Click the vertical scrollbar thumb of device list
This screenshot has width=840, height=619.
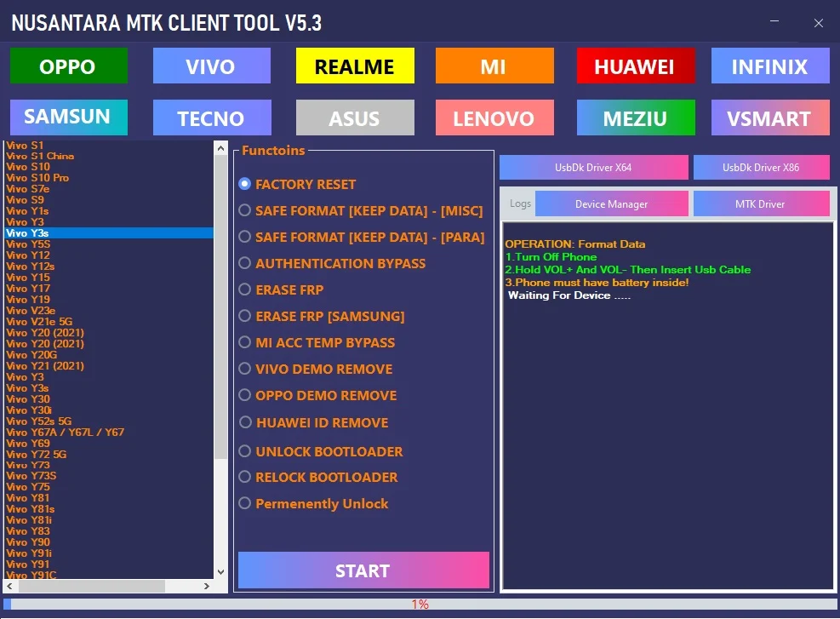(220, 307)
